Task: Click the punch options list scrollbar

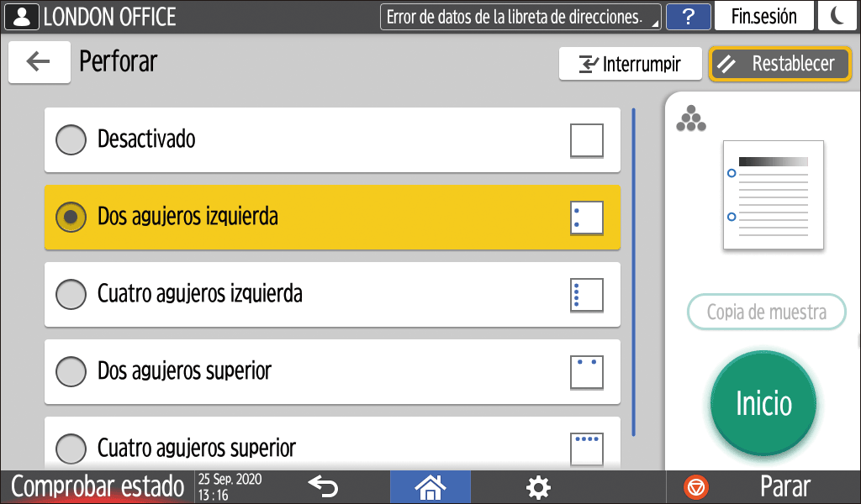Action: coord(633,270)
